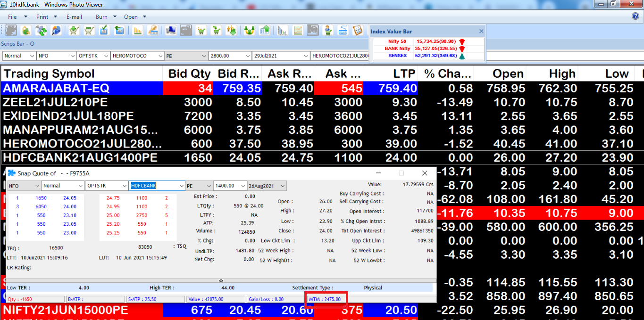Click the plain green shopping cart icon
This screenshot has height=320, width=644.
[89, 30]
